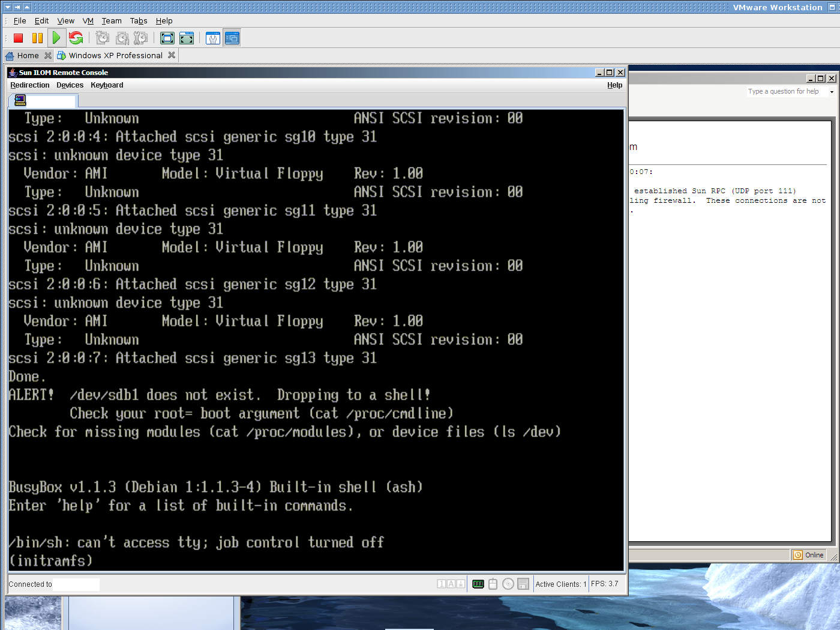Open the VMware Edit menu
Image resolution: width=840 pixels, height=630 pixels.
tap(41, 21)
